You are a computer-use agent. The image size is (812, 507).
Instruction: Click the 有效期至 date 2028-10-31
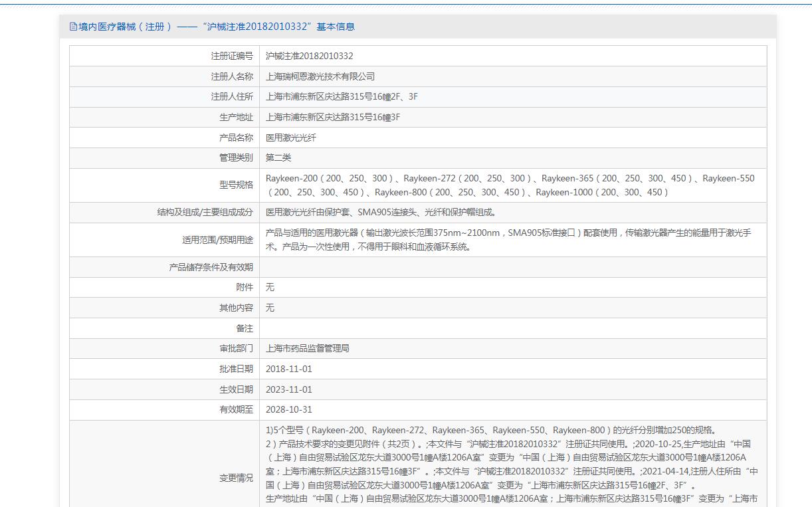click(x=288, y=409)
